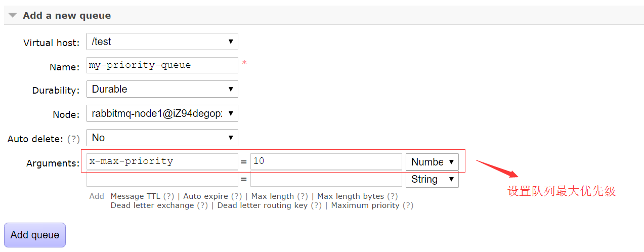Click the Auto expire link
The image size is (644, 252).
tap(205, 196)
